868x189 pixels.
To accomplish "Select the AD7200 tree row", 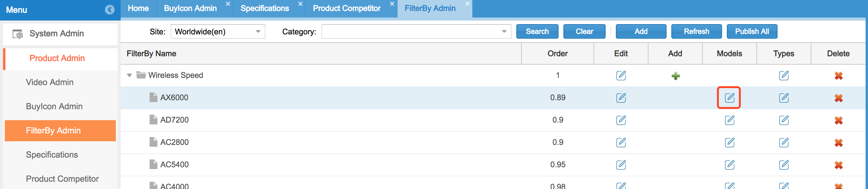I will 174,120.
